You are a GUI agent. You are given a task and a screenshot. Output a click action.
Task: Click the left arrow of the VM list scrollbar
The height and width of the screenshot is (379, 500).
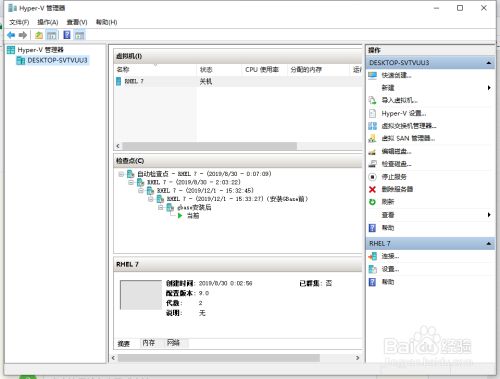[118, 146]
